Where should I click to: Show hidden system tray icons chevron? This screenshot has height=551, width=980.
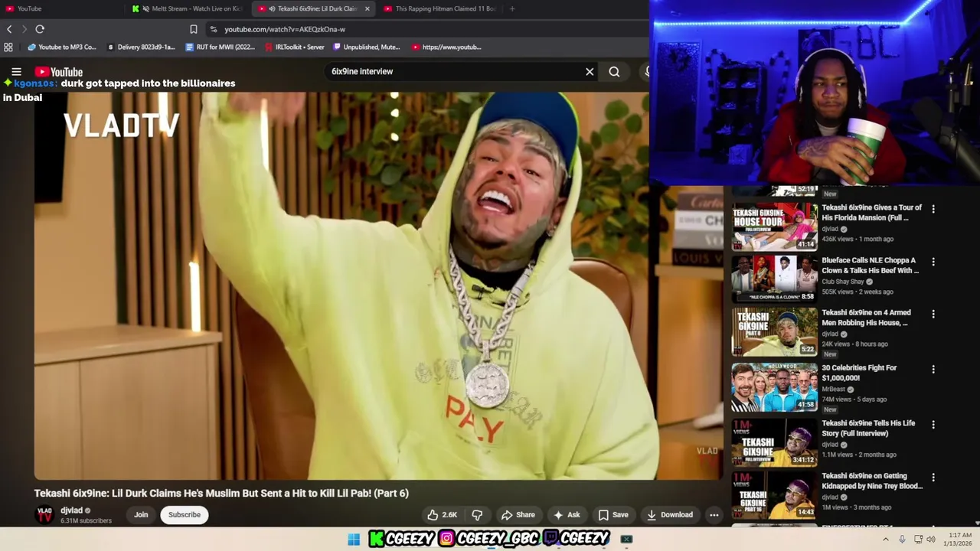tap(886, 540)
